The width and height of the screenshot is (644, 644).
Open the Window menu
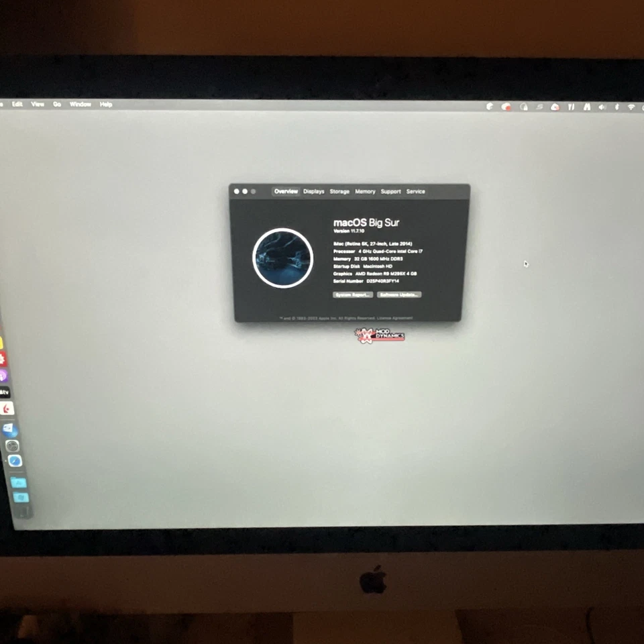[80, 104]
